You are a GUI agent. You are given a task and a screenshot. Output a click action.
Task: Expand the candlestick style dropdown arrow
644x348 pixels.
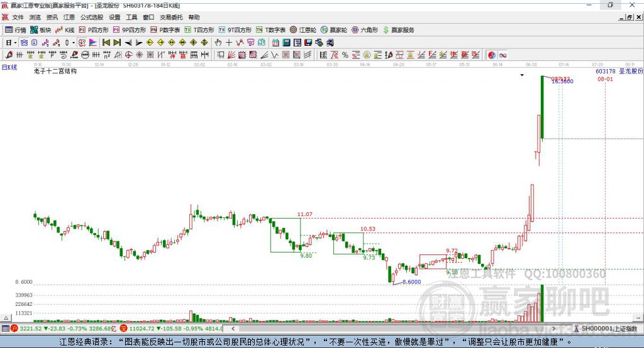tap(74, 43)
